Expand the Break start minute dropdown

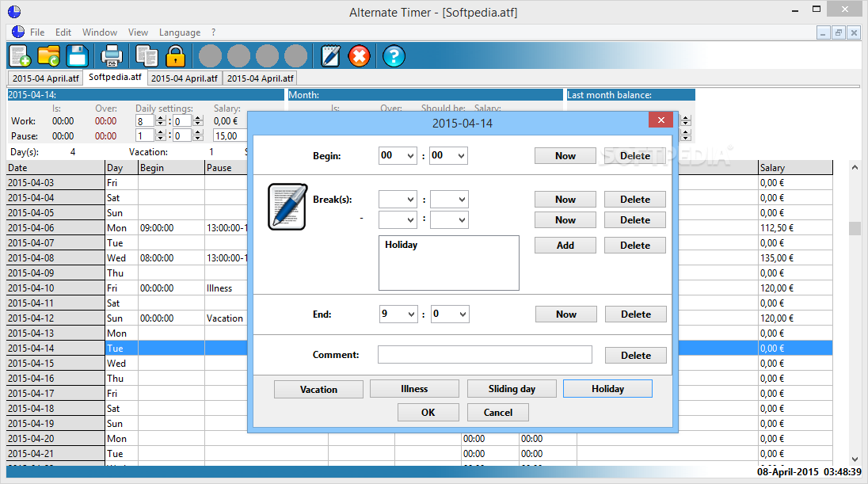[462, 200]
